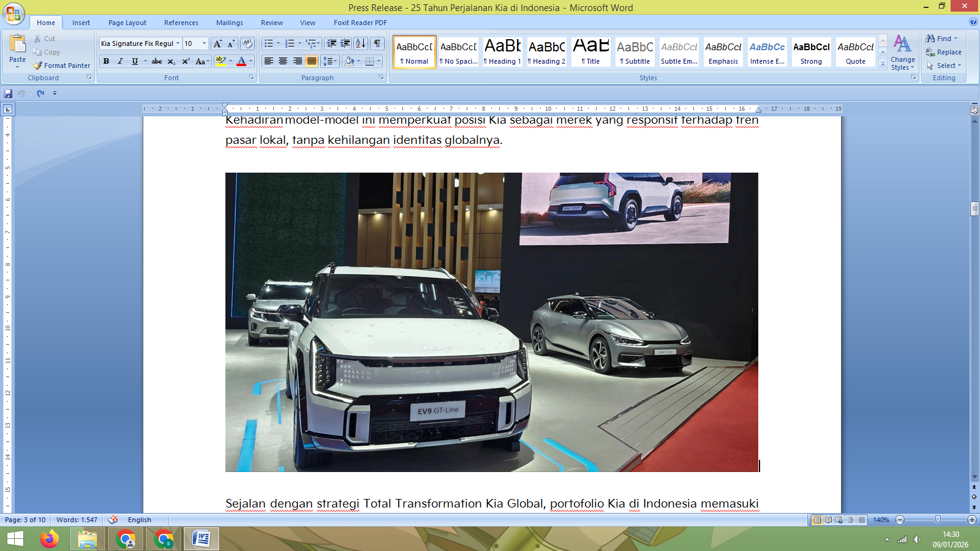Image resolution: width=980 pixels, height=551 pixels.
Task: Open the Select dropdown in Editing
Action: click(944, 66)
